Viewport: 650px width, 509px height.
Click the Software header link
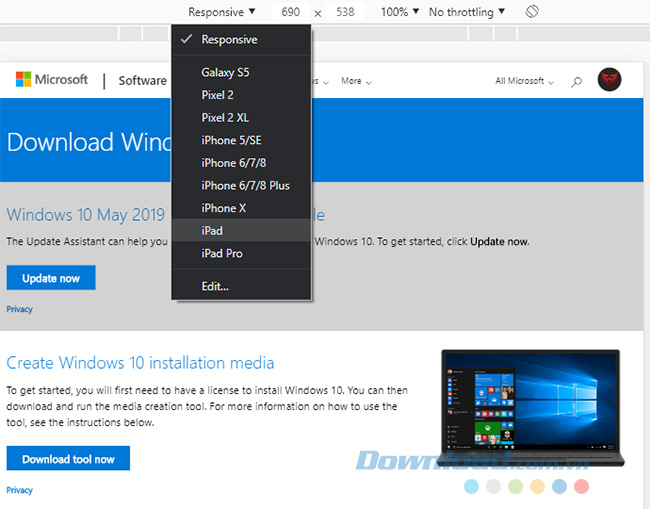point(143,80)
